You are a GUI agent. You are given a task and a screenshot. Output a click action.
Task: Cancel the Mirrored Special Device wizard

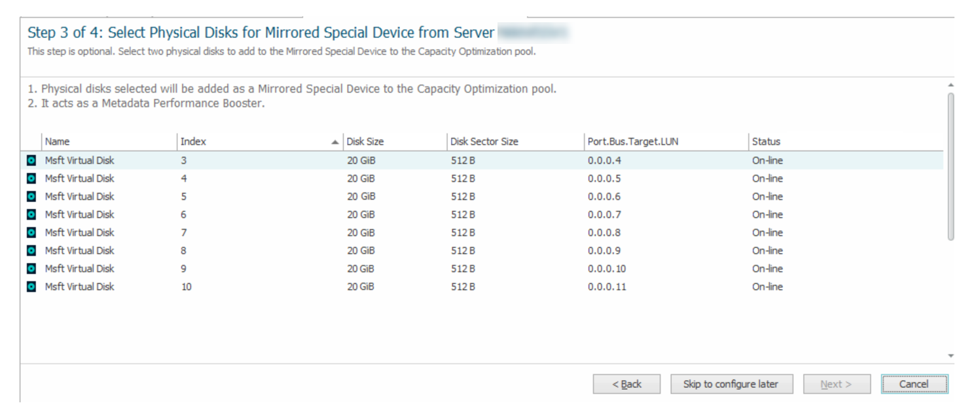point(914,384)
